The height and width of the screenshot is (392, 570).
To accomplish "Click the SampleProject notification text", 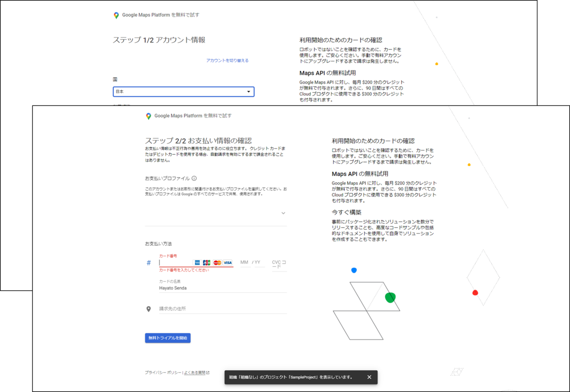I will pyautogui.click(x=291, y=377).
